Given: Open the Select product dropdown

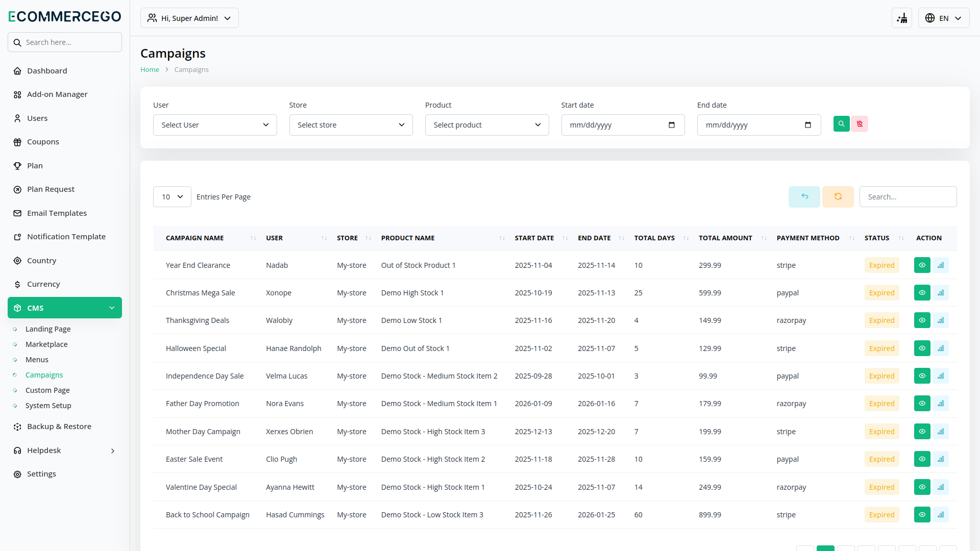Looking at the screenshot, I should pos(487,125).
